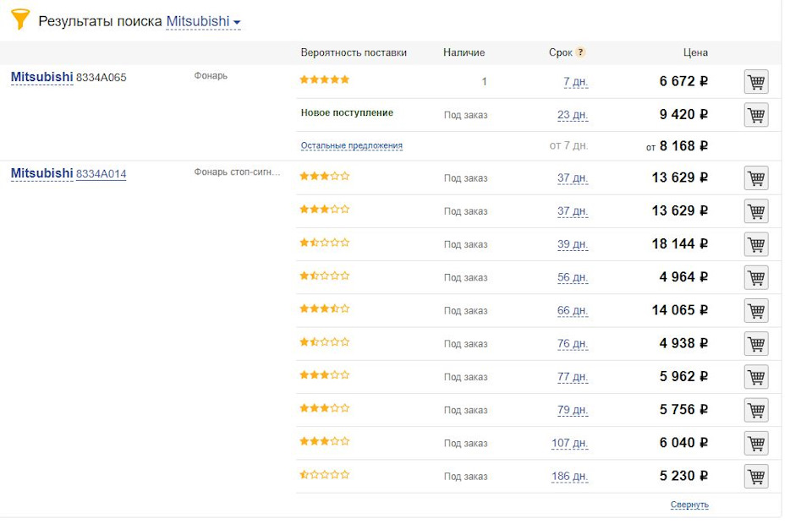The image size is (812, 524).
Task: Click the star rating of the 18 144 ₽ offer
Action: [x=325, y=242]
